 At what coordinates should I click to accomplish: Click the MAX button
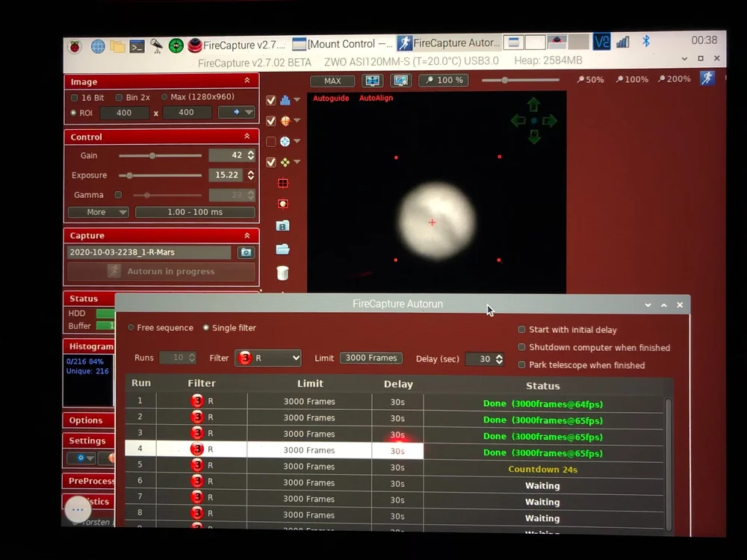tap(332, 81)
